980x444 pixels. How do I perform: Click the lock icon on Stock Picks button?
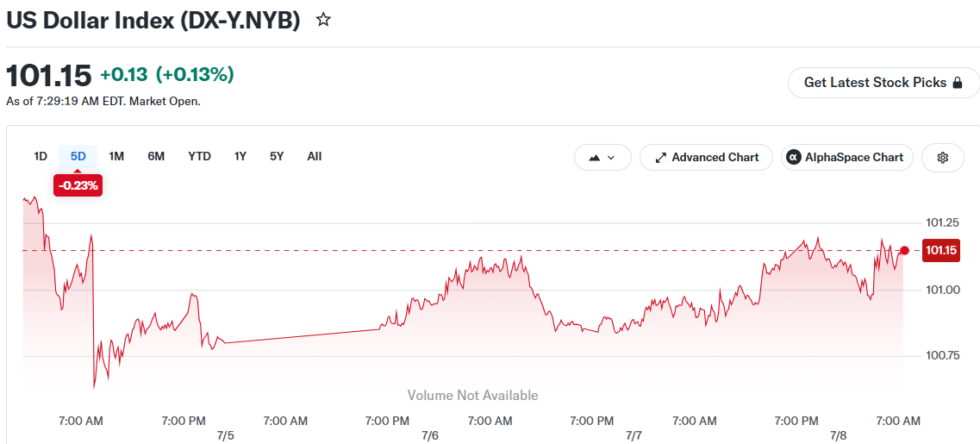pyautogui.click(x=957, y=83)
